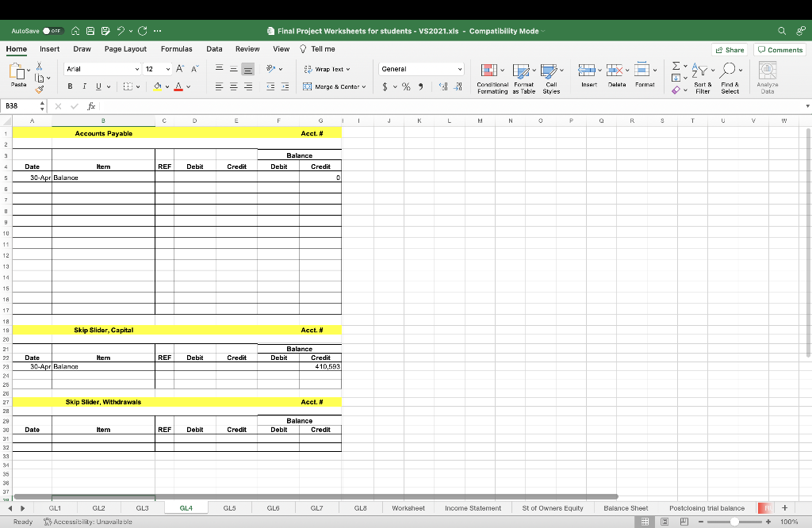Center text horizontally
Viewport: 812px width, 528px height.
[234, 86]
